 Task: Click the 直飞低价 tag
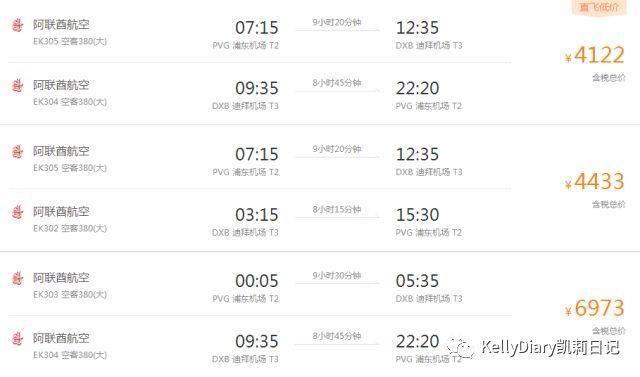[599, 7]
